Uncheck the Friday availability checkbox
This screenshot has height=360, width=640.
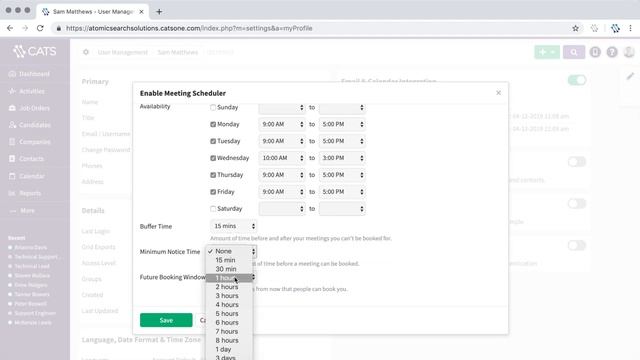click(213, 192)
